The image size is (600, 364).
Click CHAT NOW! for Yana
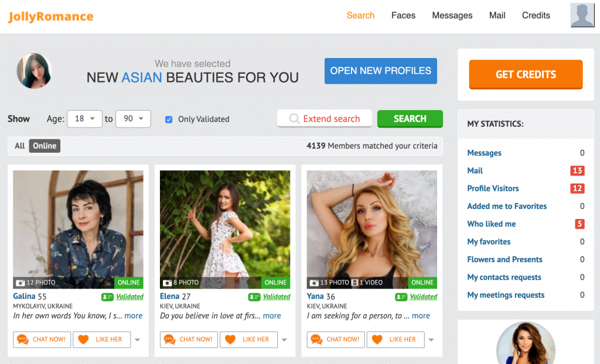(336, 339)
